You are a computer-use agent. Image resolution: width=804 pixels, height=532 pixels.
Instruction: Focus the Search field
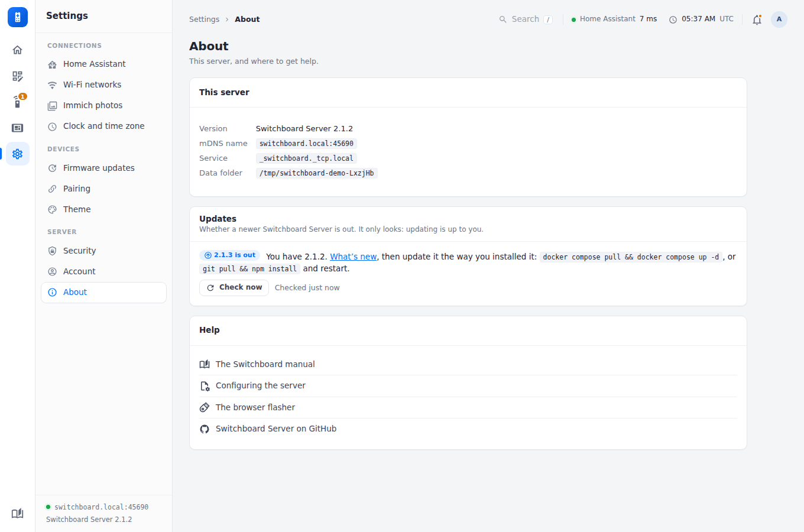pos(526,20)
